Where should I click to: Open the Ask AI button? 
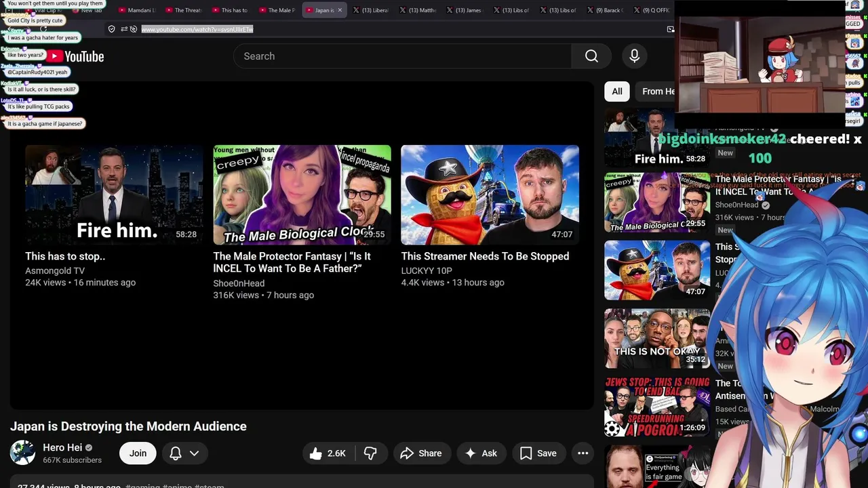(481, 453)
